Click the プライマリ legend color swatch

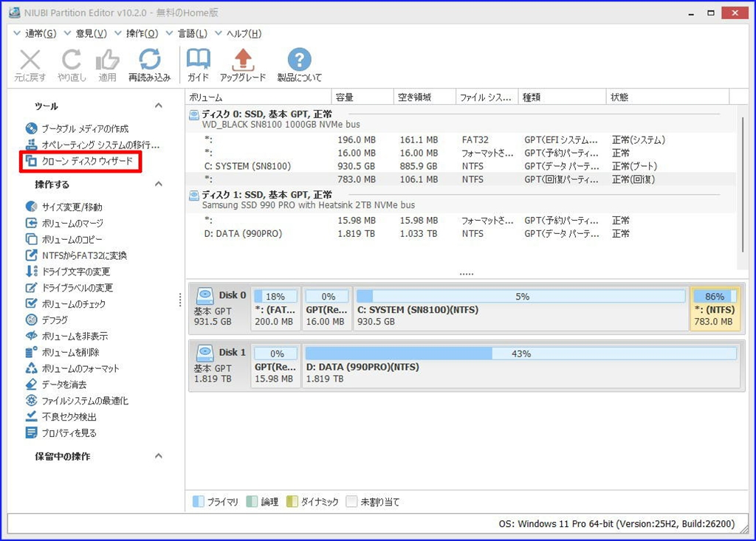point(198,501)
